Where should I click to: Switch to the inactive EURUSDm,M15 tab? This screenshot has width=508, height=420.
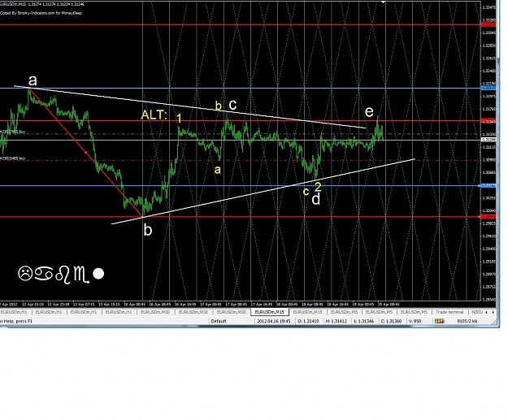pyautogui.click(x=308, y=312)
